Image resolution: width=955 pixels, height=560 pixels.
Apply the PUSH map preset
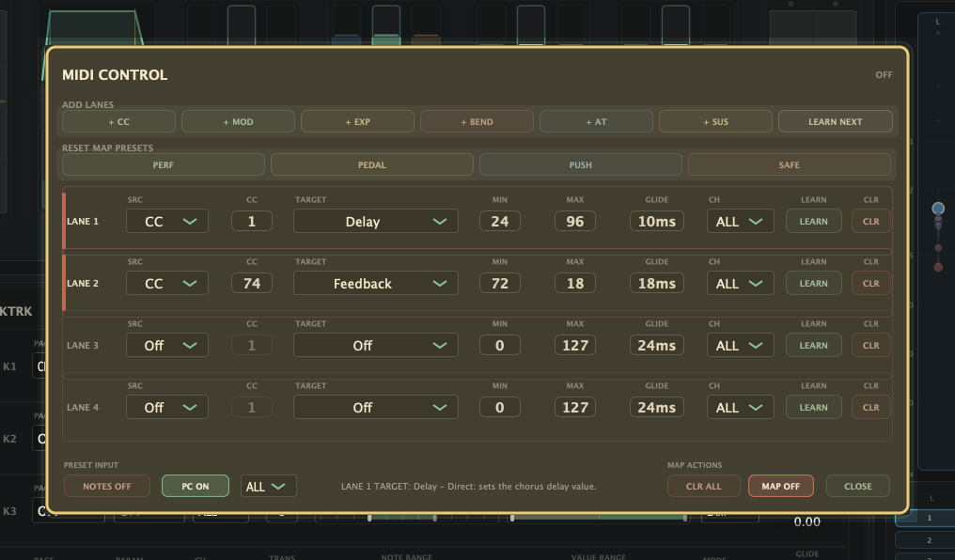[581, 165]
